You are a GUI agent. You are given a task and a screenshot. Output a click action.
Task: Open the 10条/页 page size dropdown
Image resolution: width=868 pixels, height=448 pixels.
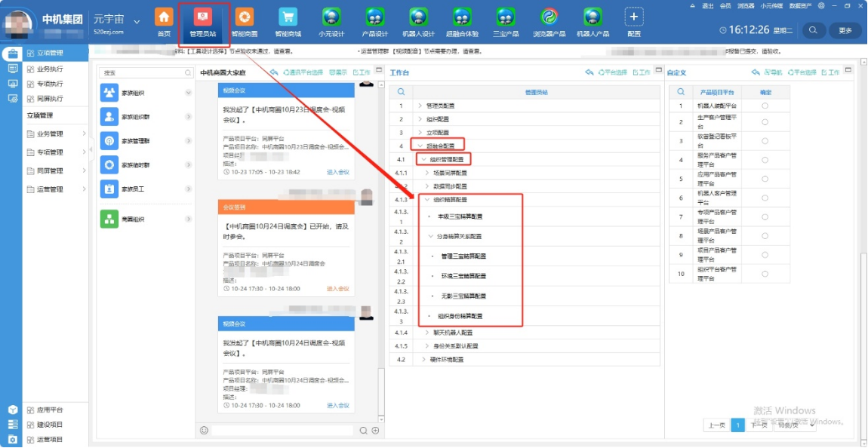point(795,425)
